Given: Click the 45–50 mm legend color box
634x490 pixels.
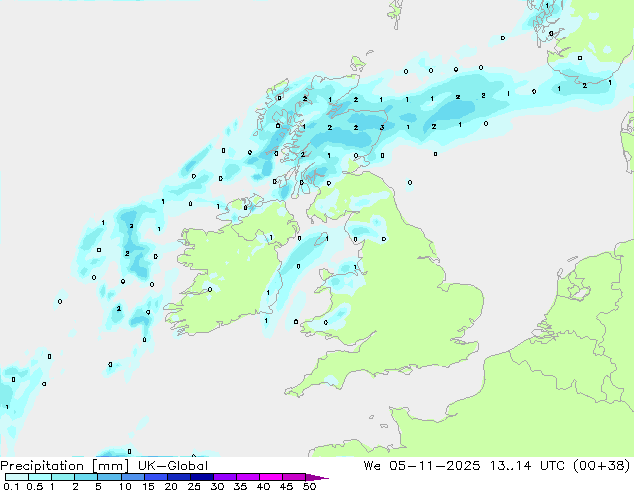Looking at the screenshot, I should tap(294, 477).
